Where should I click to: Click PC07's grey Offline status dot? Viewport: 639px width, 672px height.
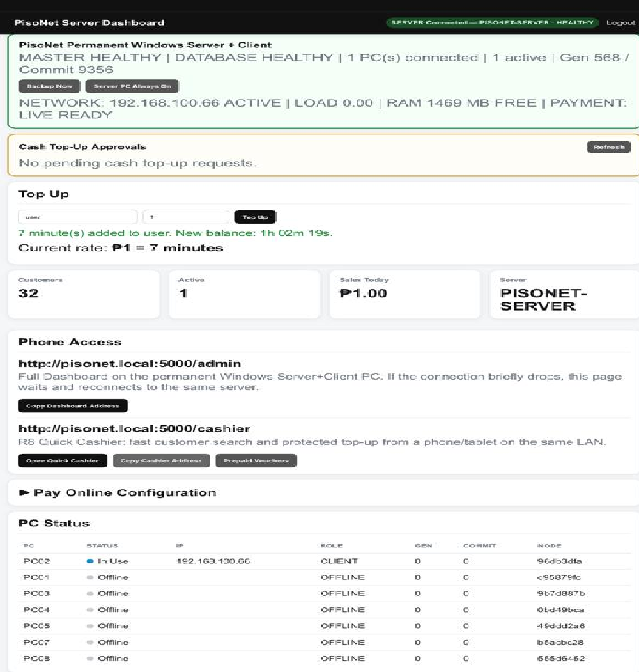pos(90,642)
